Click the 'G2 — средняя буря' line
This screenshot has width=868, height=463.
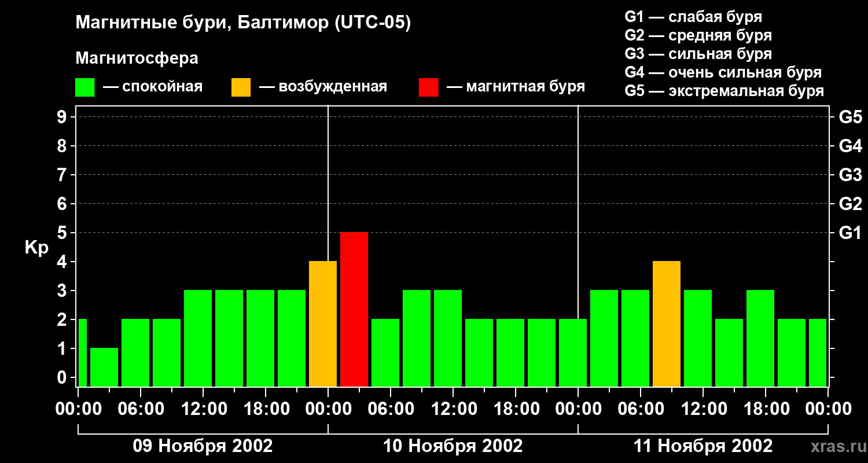698,35
